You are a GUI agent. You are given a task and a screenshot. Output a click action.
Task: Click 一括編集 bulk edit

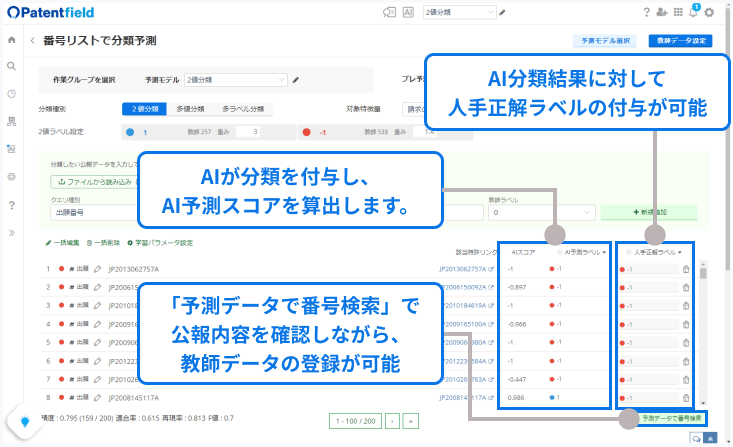tap(62, 243)
